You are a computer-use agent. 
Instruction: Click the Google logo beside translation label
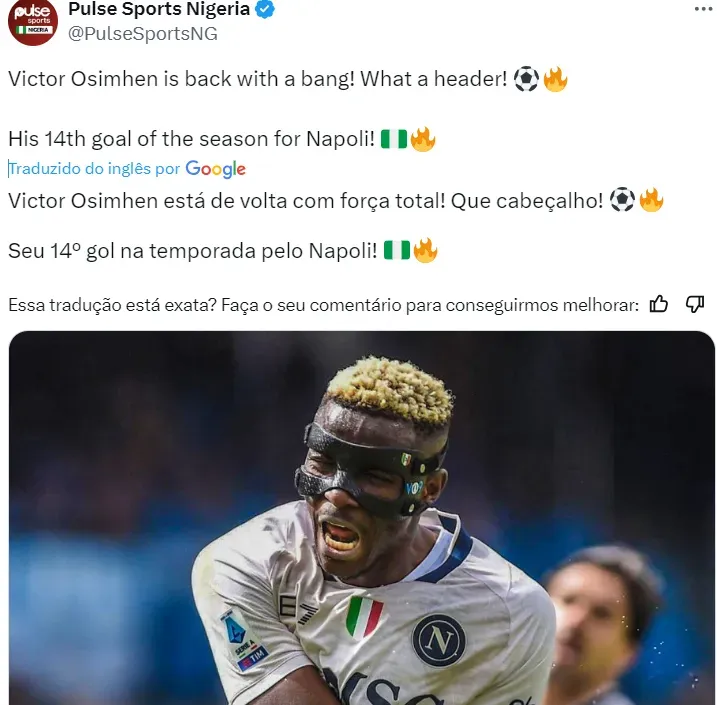[x=215, y=169]
